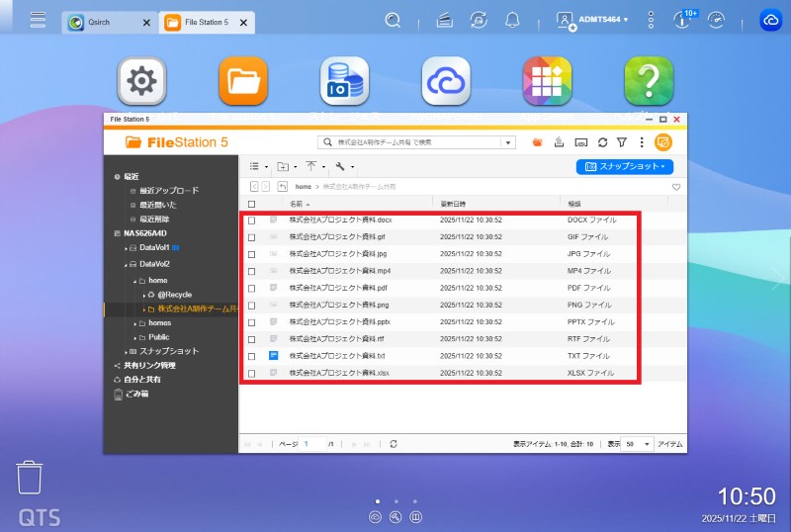Click the refresh icon in File Station's top bar

click(x=603, y=142)
